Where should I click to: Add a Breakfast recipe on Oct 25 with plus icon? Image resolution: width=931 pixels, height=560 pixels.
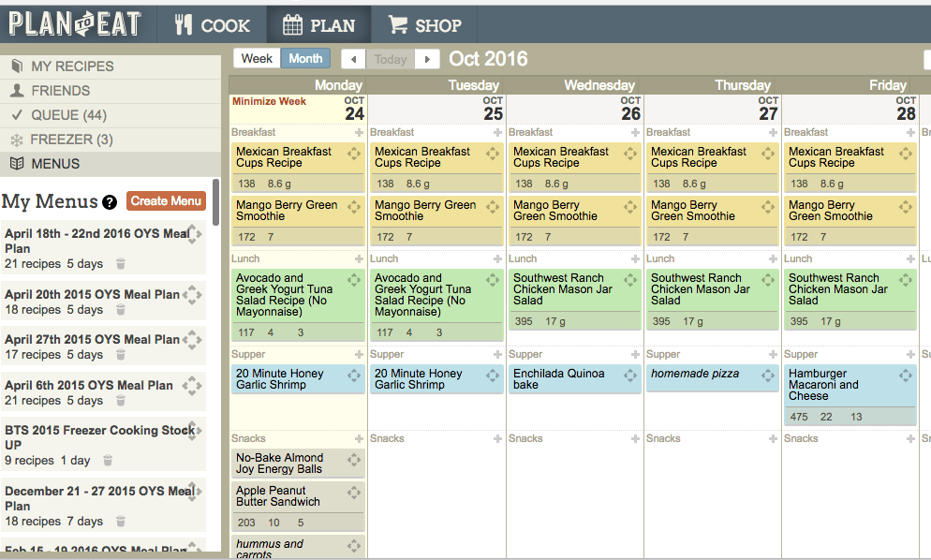(x=497, y=132)
